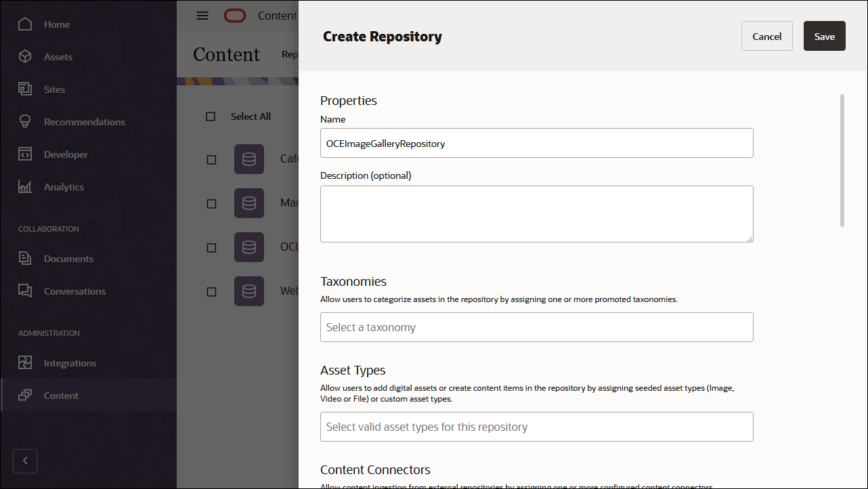Open the Home page from sidebar
The width and height of the screenshot is (868, 489).
(x=56, y=24)
